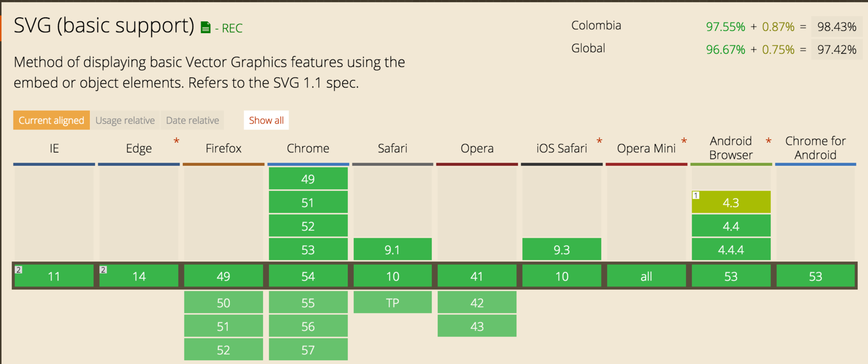The image size is (868, 364).
Task: Click the Chrome 49 version cell
Action: pos(308,179)
